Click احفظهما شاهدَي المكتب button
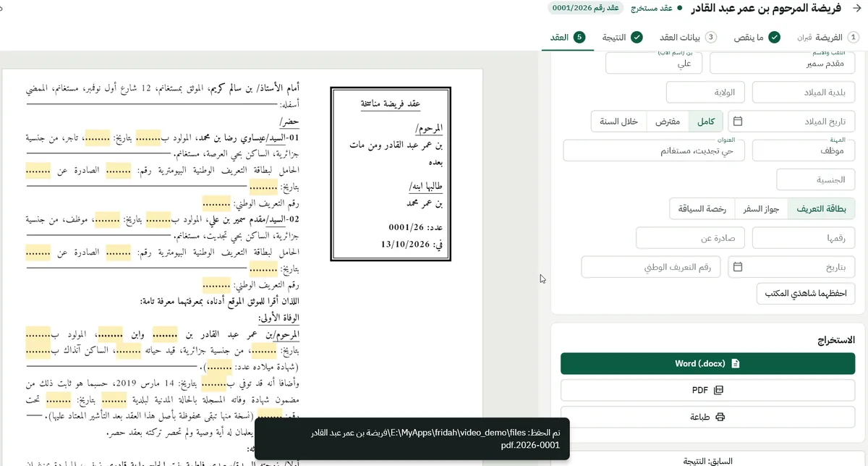The image size is (868, 466). point(807,293)
